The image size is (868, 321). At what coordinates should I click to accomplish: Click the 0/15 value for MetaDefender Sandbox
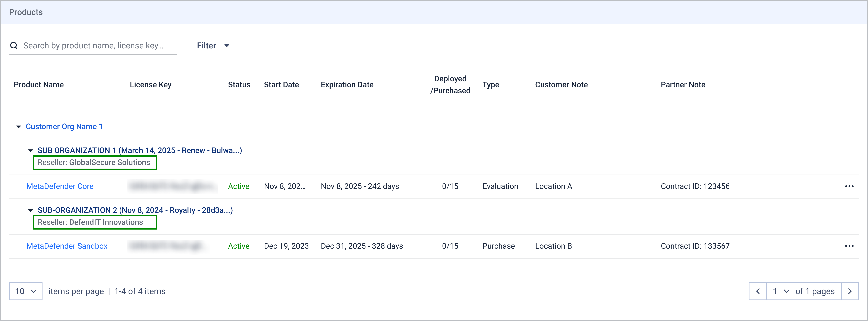[x=450, y=246]
